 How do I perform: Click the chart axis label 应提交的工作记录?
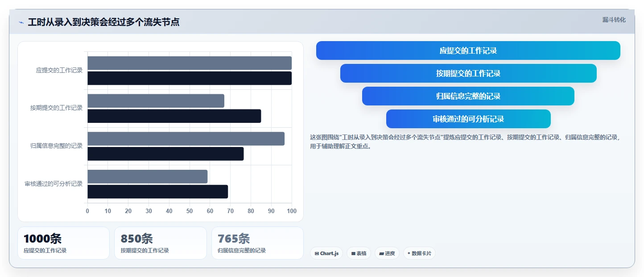[59, 70]
